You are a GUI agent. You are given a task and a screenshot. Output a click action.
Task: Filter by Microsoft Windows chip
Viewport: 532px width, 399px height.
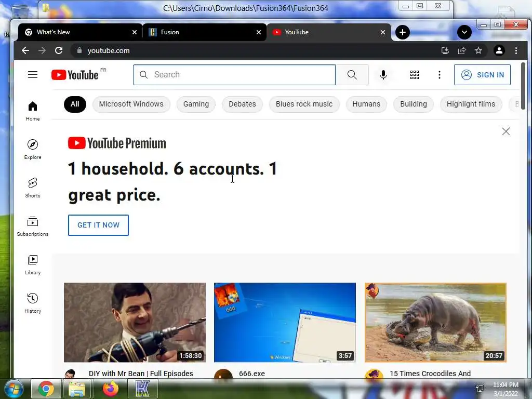pyautogui.click(x=131, y=104)
